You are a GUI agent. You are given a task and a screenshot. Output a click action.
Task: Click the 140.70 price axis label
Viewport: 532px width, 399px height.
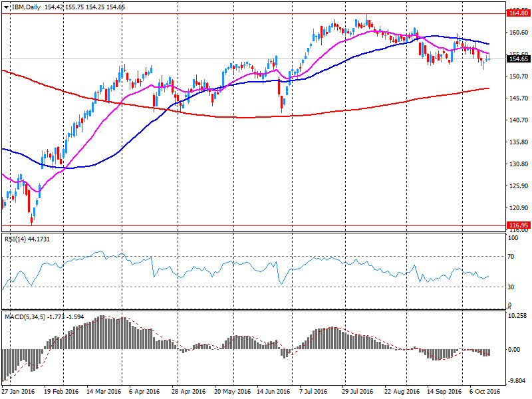click(x=519, y=120)
